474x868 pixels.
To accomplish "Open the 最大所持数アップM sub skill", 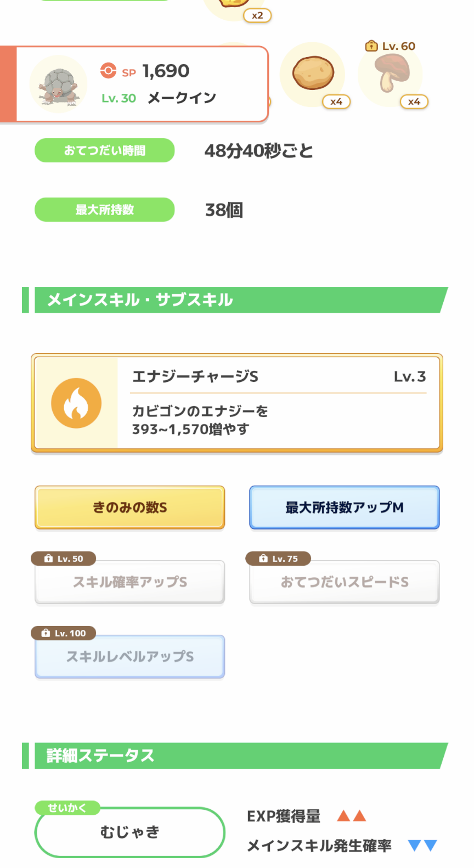I will pos(345,508).
